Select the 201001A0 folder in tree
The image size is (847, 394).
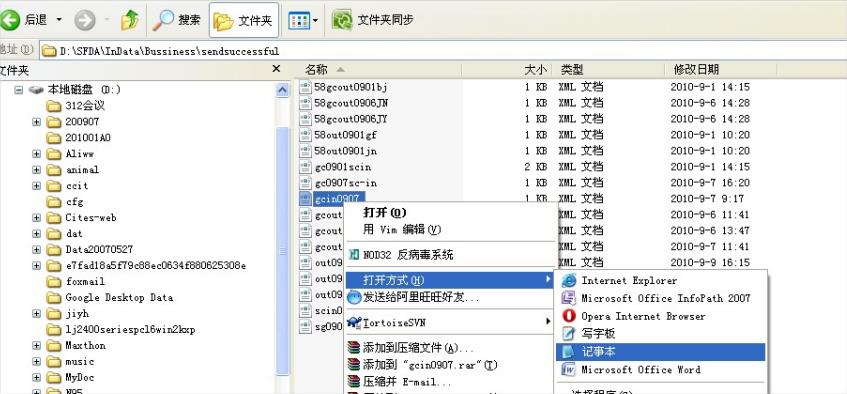click(x=78, y=138)
